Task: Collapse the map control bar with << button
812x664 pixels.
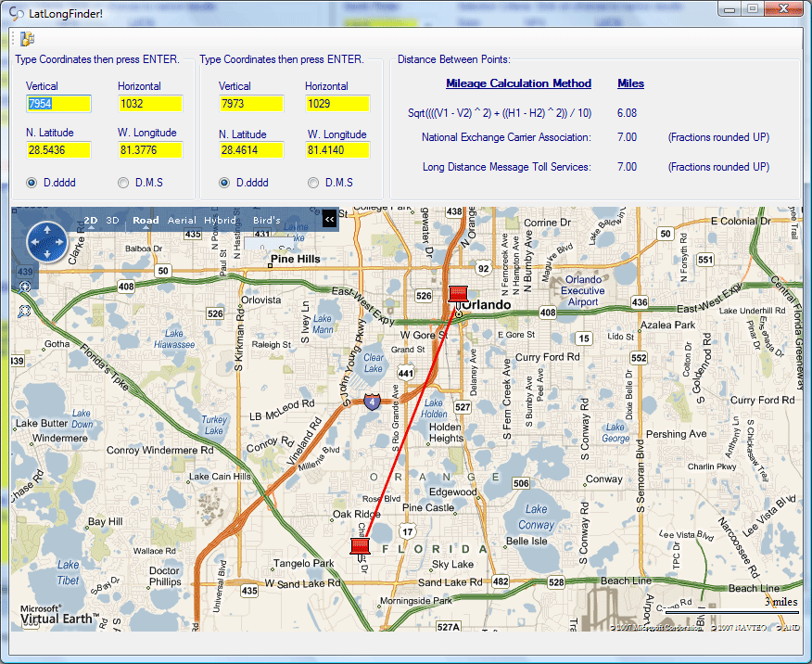Action: point(329,219)
